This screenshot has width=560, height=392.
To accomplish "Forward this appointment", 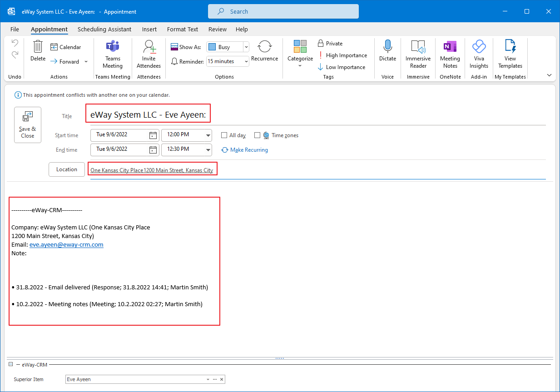I will click(x=64, y=61).
